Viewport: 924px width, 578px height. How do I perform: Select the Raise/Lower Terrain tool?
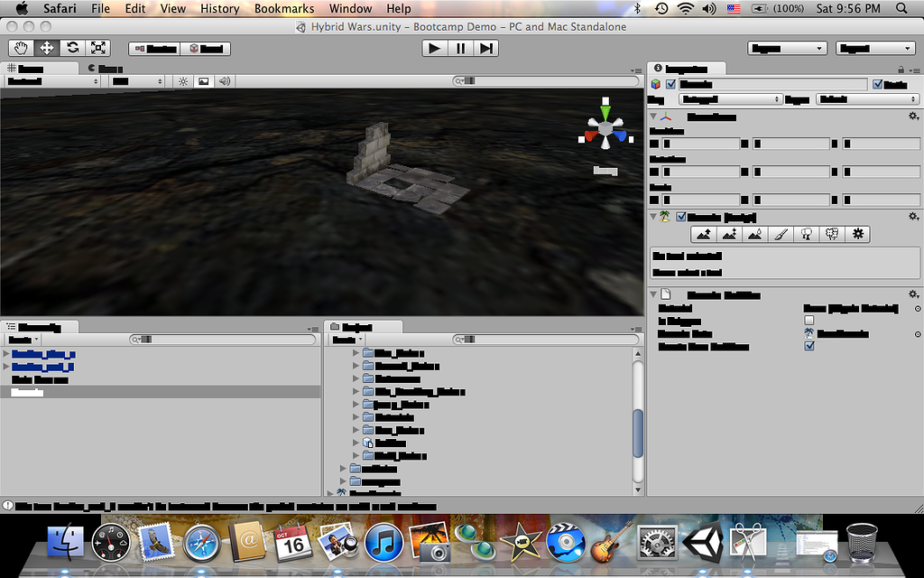(704, 234)
